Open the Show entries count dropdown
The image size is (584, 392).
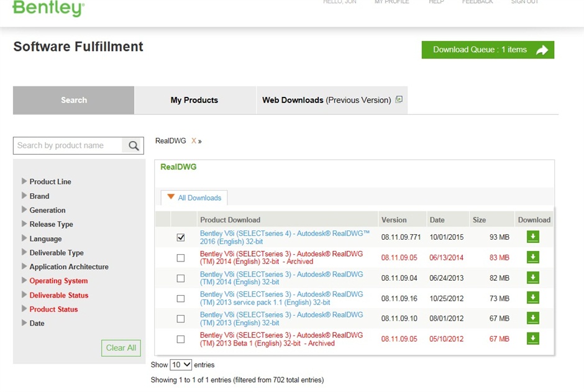pyautogui.click(x=181, y=365)
